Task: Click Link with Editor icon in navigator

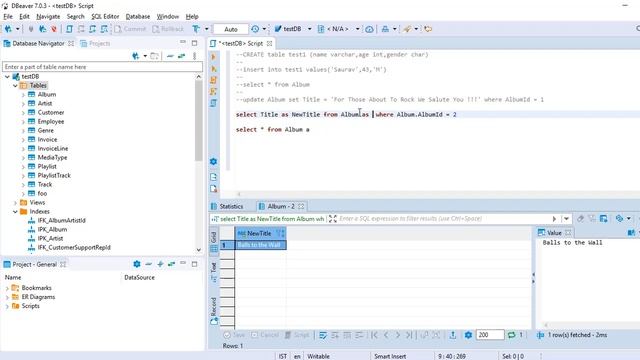Action: coord(181,56)
